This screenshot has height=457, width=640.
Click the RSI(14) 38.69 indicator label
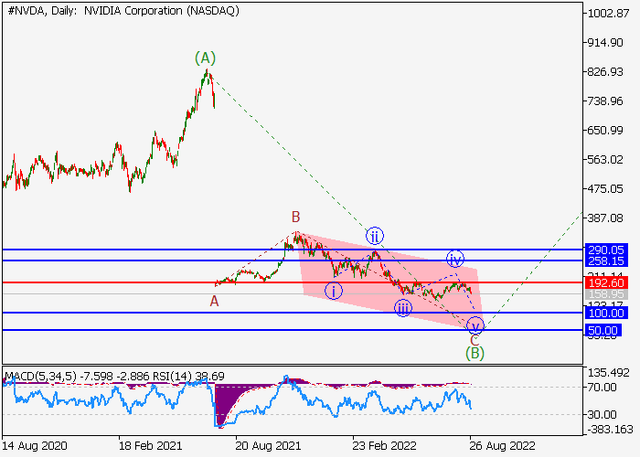188,376
